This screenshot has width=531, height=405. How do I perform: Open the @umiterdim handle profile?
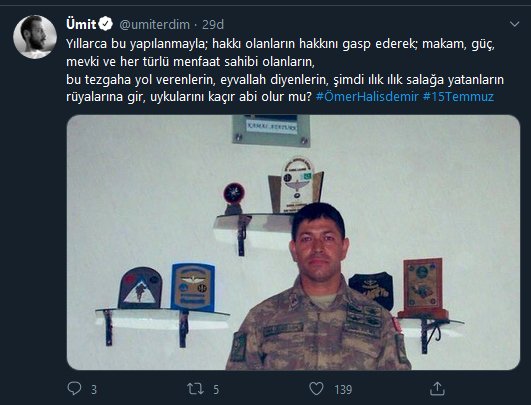click(154, 24)
